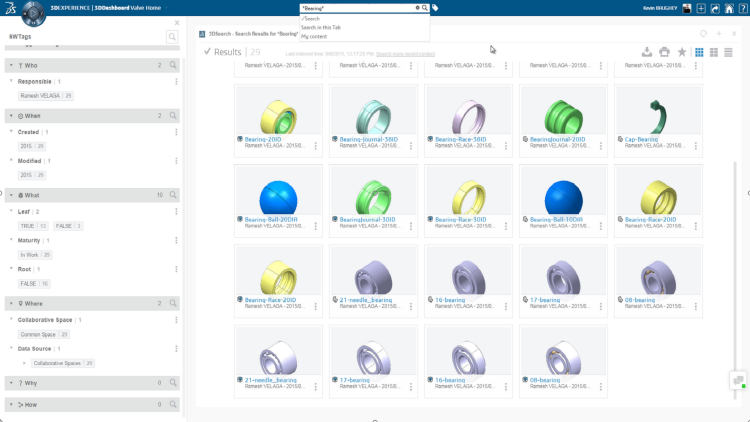Collapse the Who tag section

pyautogui.click(x=10, y=65)
